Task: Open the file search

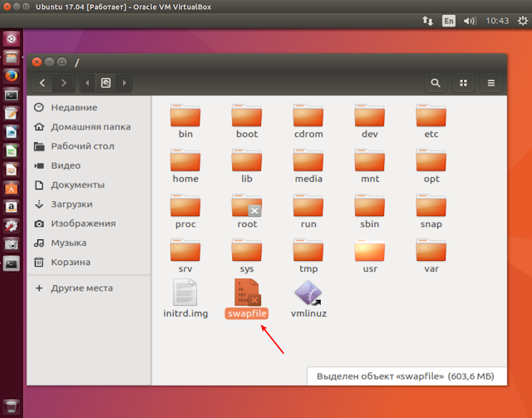Action: (x=436, y=83)
